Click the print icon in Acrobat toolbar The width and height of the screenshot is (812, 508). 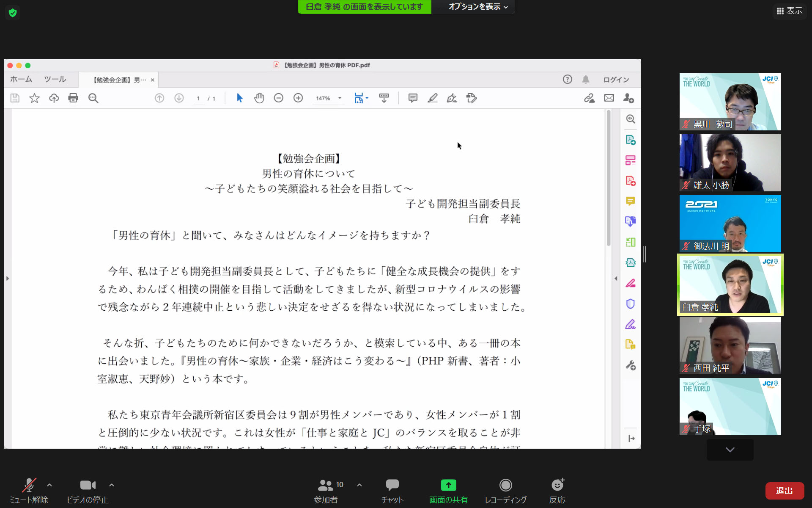click(73, 98)
